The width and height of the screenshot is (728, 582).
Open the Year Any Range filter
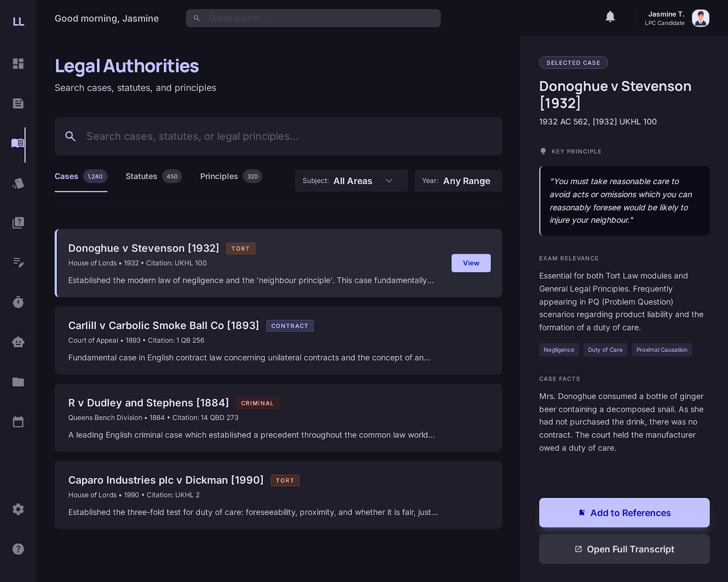tap(458, 181)
